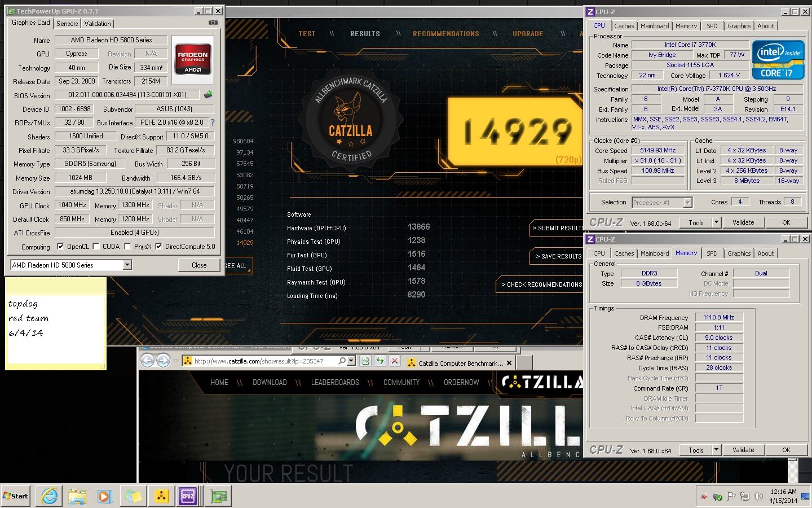The image size is (812, 508).
Task: Click the Internet Explorer forward arrow
Action: 164,361
